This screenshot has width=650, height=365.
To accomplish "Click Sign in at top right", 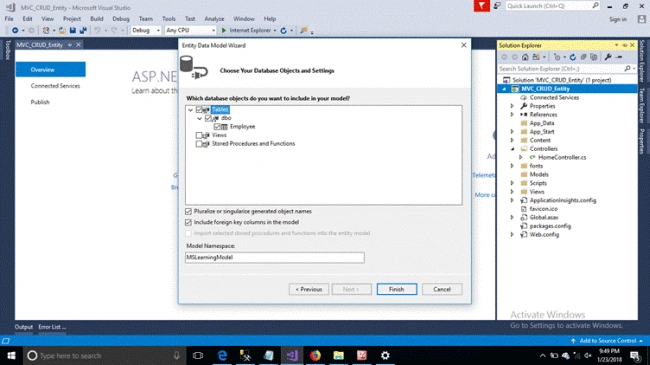I will point(618,19).
